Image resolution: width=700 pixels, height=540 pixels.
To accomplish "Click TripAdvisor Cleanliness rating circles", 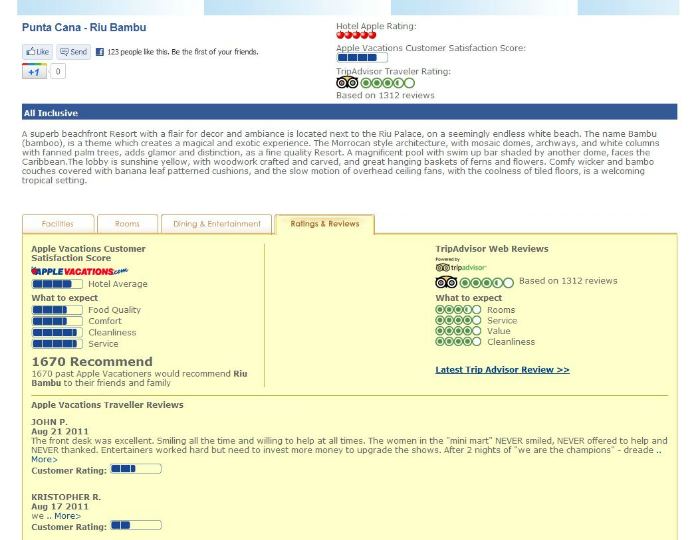I will click(458, 342).
